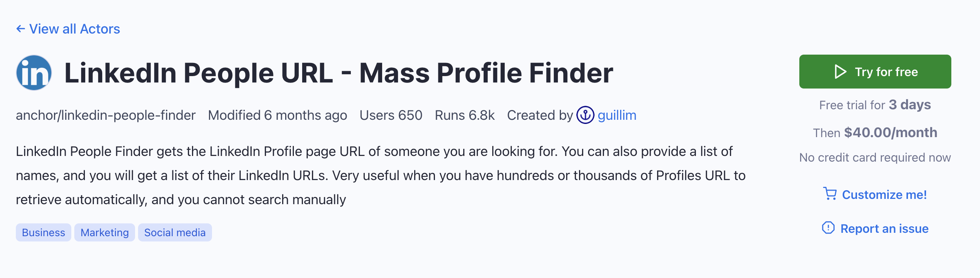Click the Users 650 stat
The height and width of the screenshot is (278, 980).
point(391,115)
